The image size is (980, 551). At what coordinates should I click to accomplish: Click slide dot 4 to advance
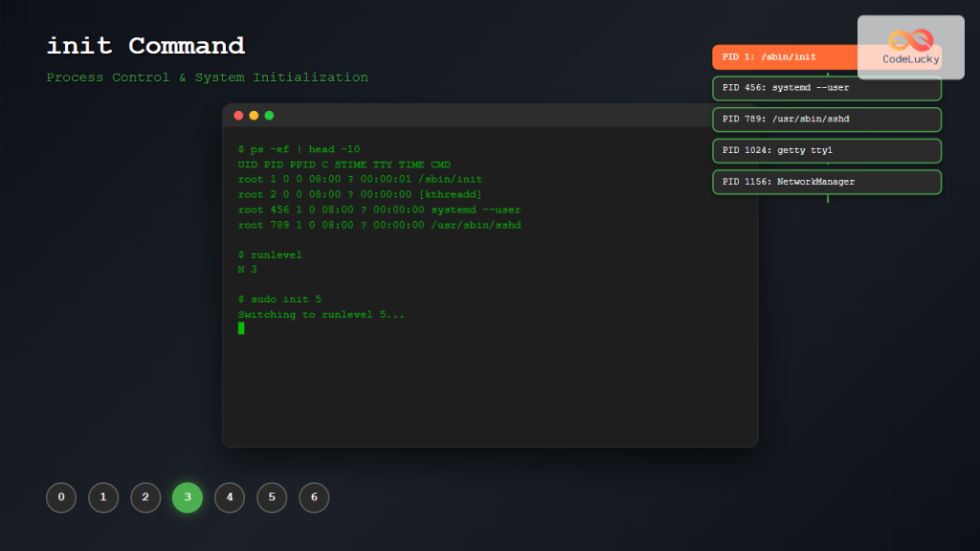230,497
